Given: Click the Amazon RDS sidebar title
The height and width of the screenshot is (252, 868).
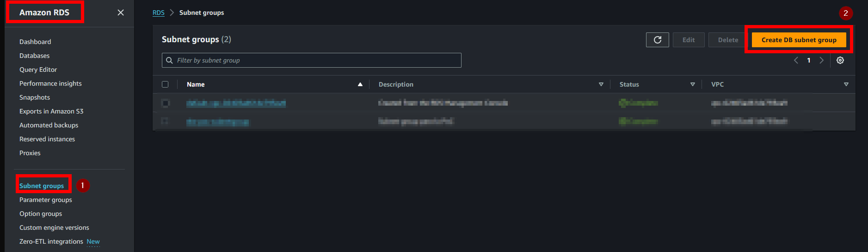Looking at the screenshot, I should 44,13.
